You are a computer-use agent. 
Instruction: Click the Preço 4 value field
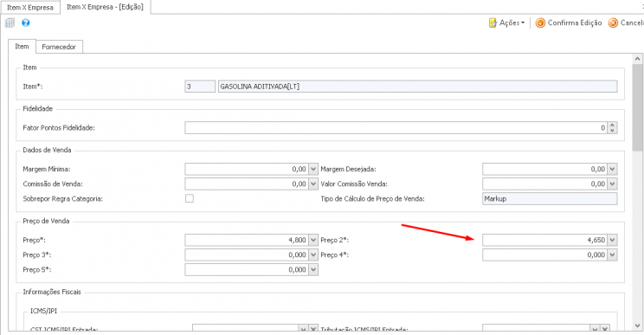[x=544, y=255]
